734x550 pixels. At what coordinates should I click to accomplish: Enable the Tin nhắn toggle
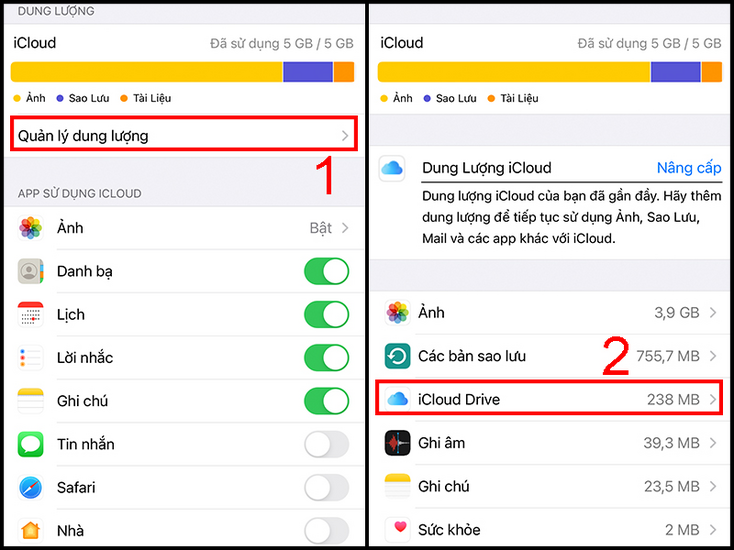pos(327,444)
